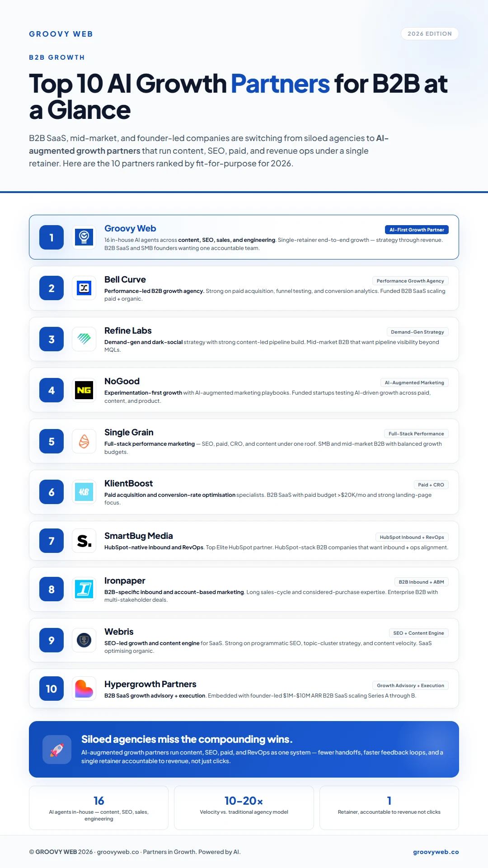488x868 pixels.
Task: Click 'Demand-gen and dark-social' bold text
Action: tap(143, 342)
